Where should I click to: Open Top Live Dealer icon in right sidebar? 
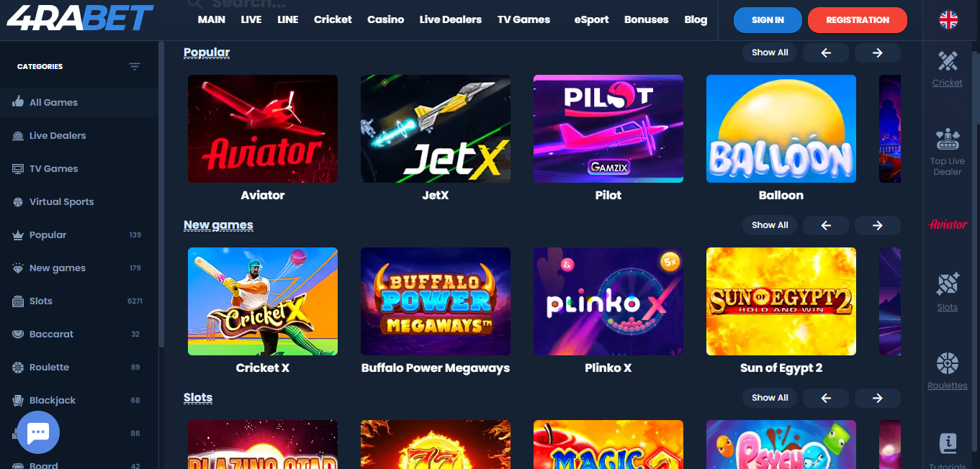click(x=948, y=140)
